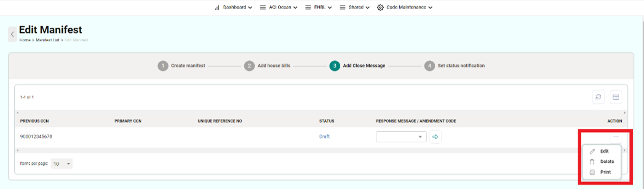Screen dimensions: 644x189
Task: Click the trash icon beside Delete
Action: pos(592,162)
